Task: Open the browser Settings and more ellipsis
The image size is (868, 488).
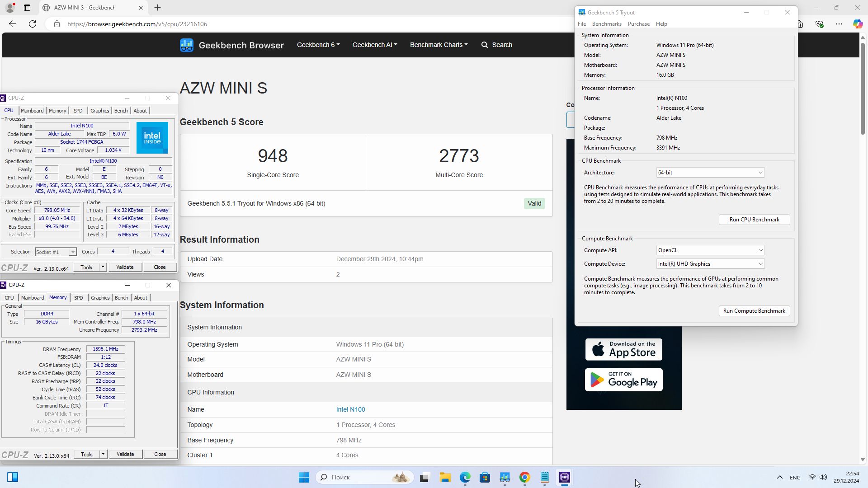Action: coord(839,24)
